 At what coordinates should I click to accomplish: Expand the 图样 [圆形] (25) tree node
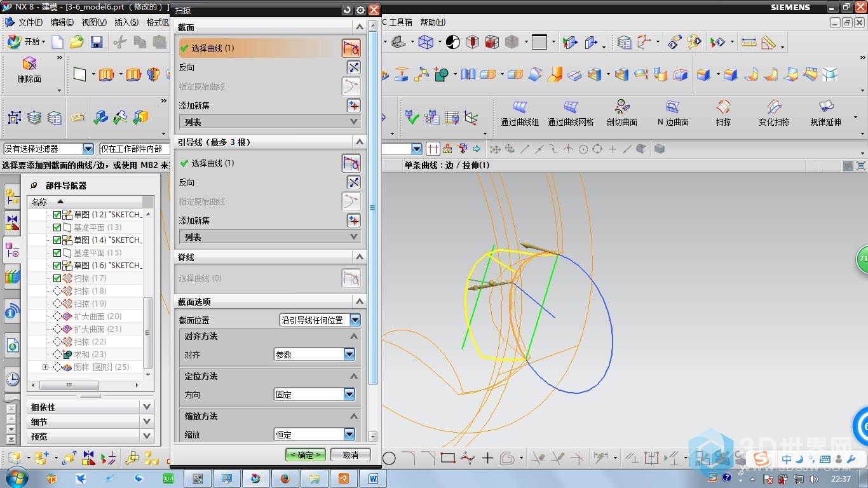tap(45, 367)
